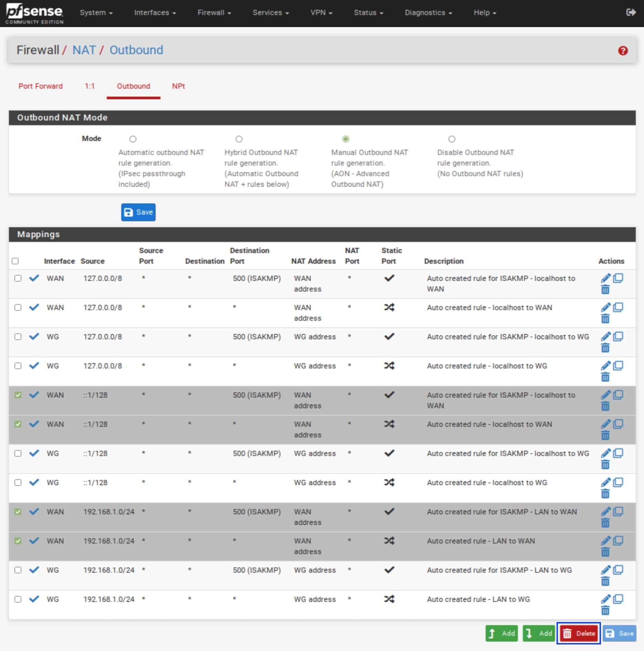Copy the LAN to WG rule
The height and width of the screenshot is (651, 644).
(618, 599)
